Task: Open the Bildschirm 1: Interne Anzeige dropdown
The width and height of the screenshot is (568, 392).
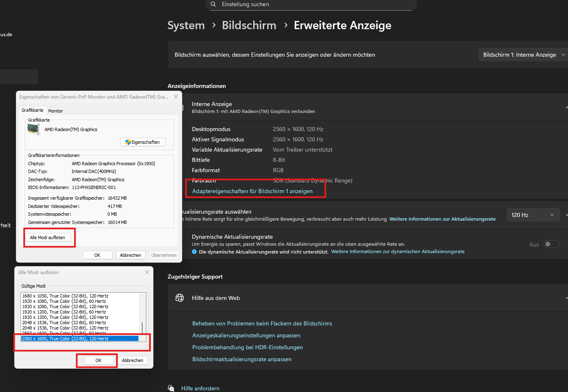Action: (x=523, y=55)
